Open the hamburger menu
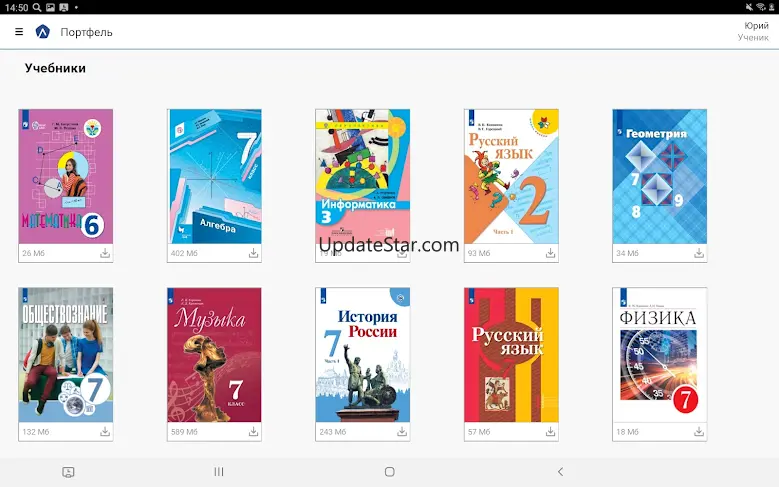Image resolution: width=779 pixels, height=487 pixels. (19, 32)
